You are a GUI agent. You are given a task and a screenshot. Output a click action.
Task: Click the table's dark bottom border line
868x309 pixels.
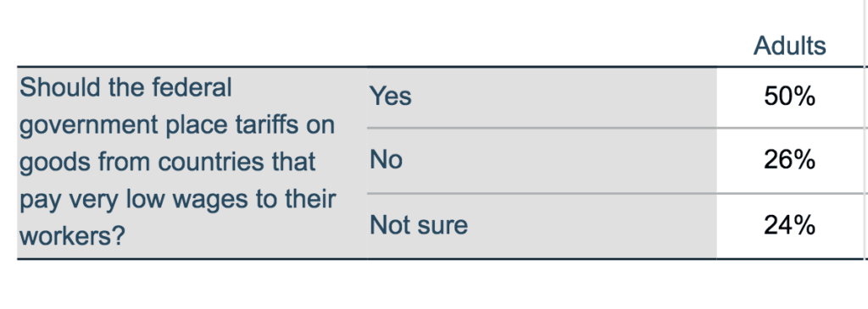pos(440,259)
